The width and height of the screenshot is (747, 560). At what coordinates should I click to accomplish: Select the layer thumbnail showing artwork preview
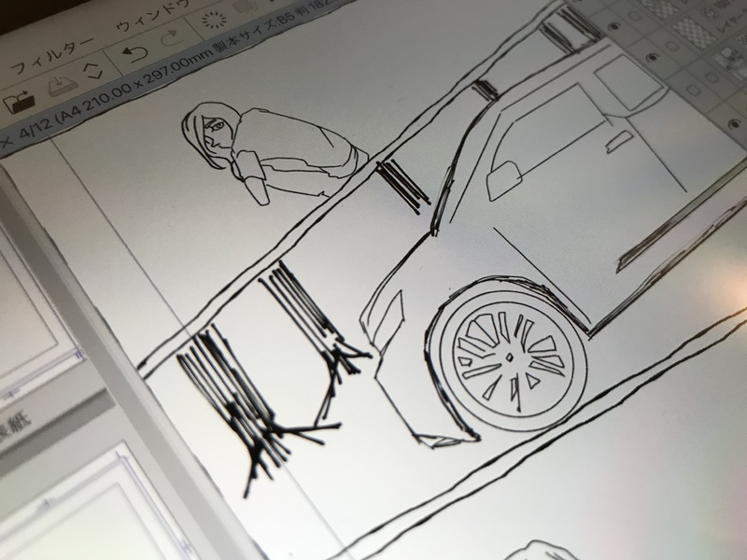729,61
